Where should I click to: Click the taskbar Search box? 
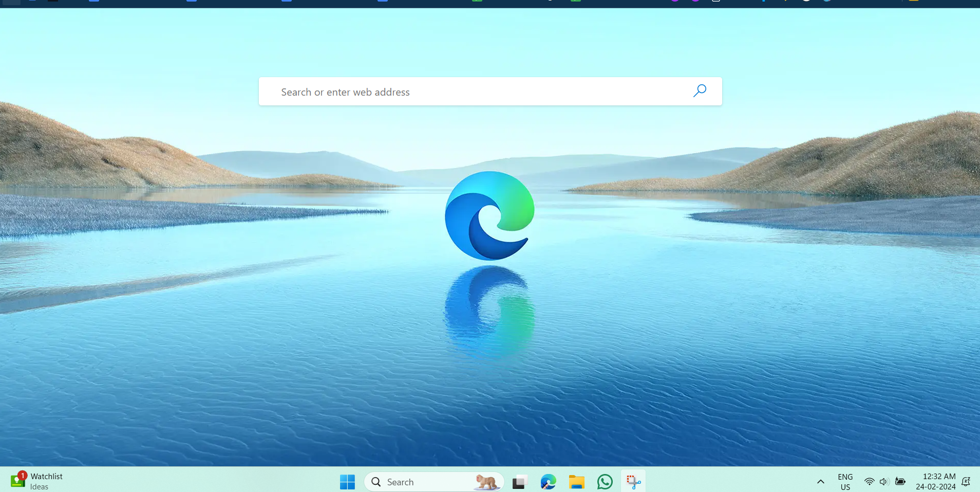coord(434,482)
